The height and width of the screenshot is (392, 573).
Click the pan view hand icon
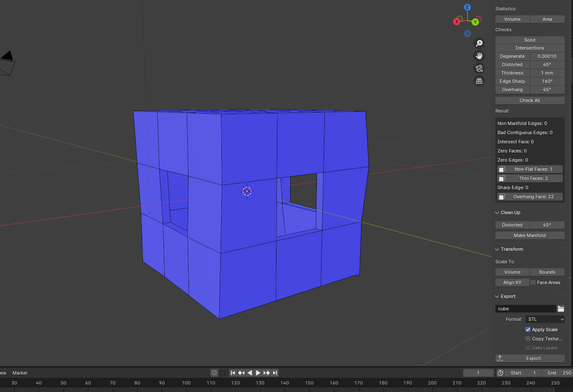point(479,56)
